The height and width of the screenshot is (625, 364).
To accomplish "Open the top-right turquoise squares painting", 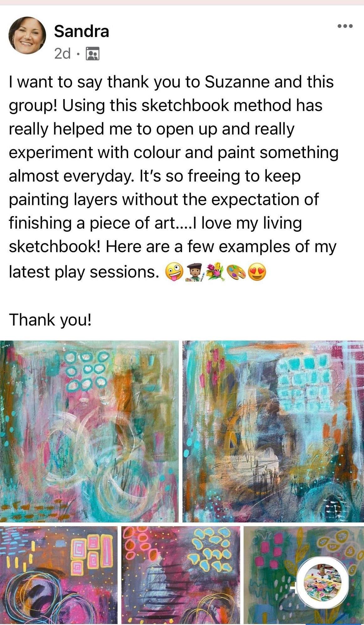I will click(x=273, y=431).
